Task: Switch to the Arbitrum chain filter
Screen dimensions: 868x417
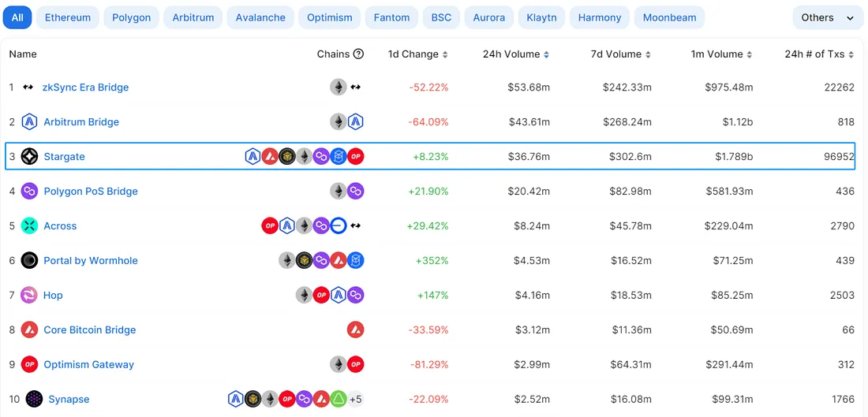Action: pyautogui.click(x=193, y=17)
